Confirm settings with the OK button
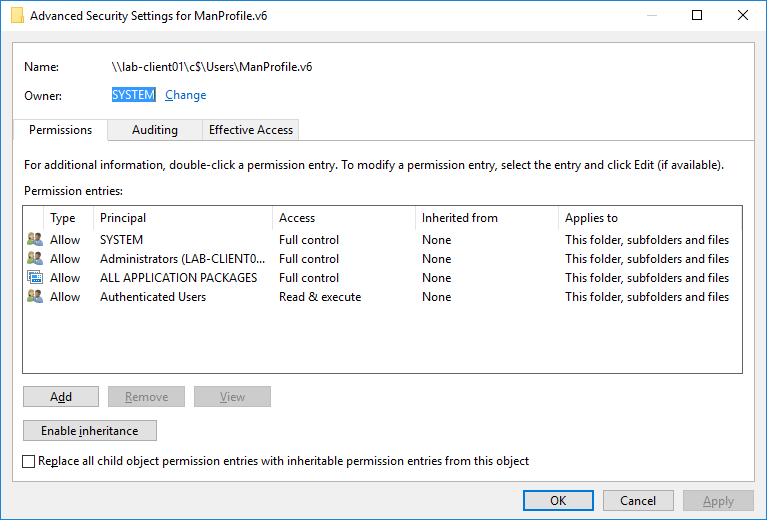Screen dimensions: 767x520 click(558, 501)
